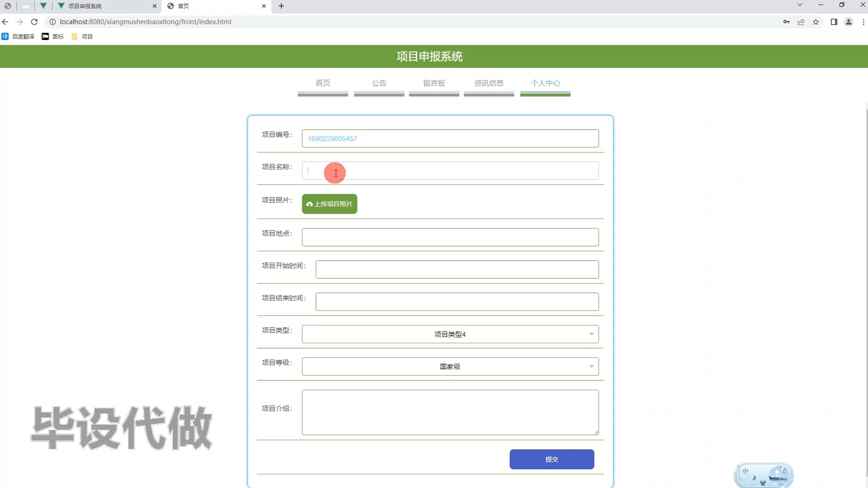This screenshot has width=868, height=488.
Task: Submit the form with 提交 button
Action: (x=552, y=459)
